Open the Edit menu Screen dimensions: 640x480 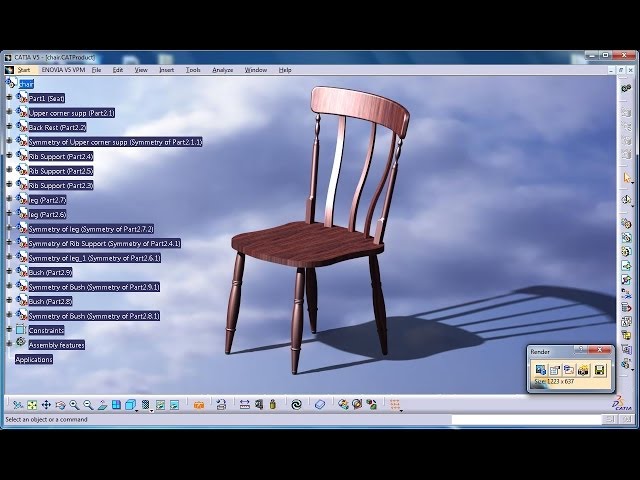pyautogui.click(x=118, y=70)
